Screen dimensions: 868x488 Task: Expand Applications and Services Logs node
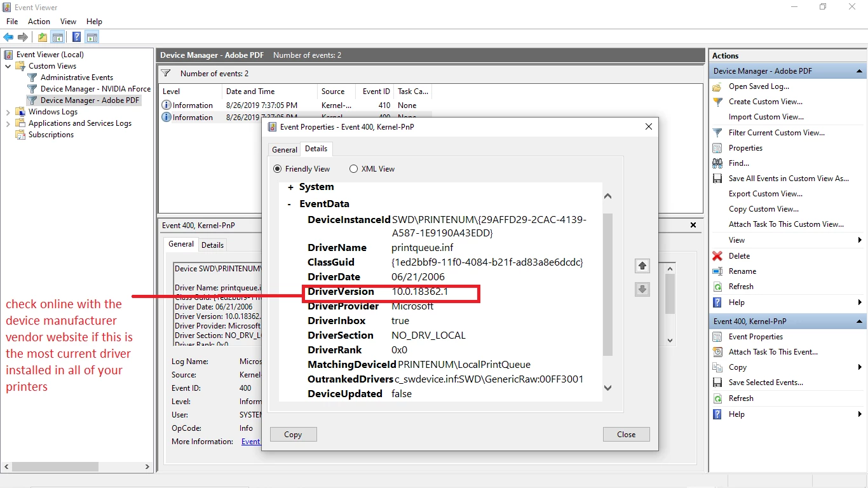8,123
